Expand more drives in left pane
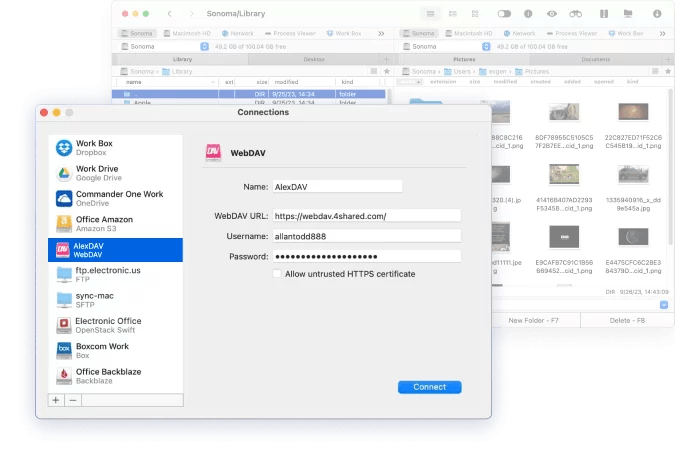This screenshot has height=452, width=675. (x=381, y=33)
